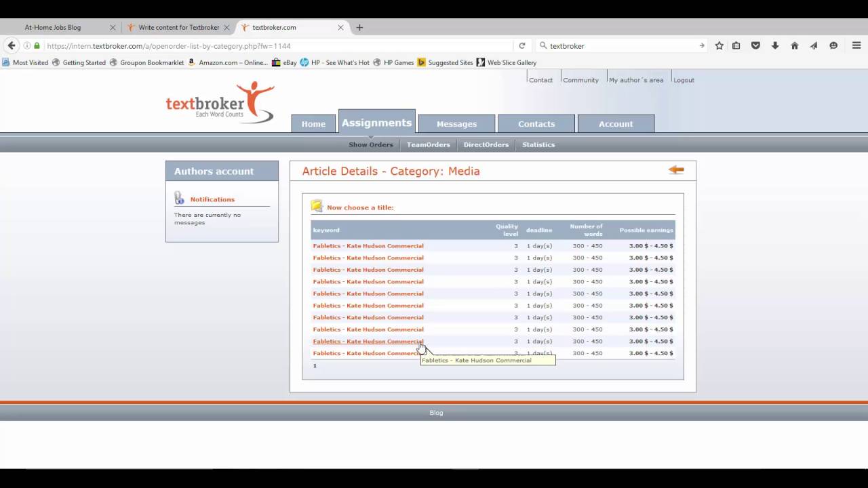Click the Number of words column header
Viewport: 868px width, 488px height.
586,230
